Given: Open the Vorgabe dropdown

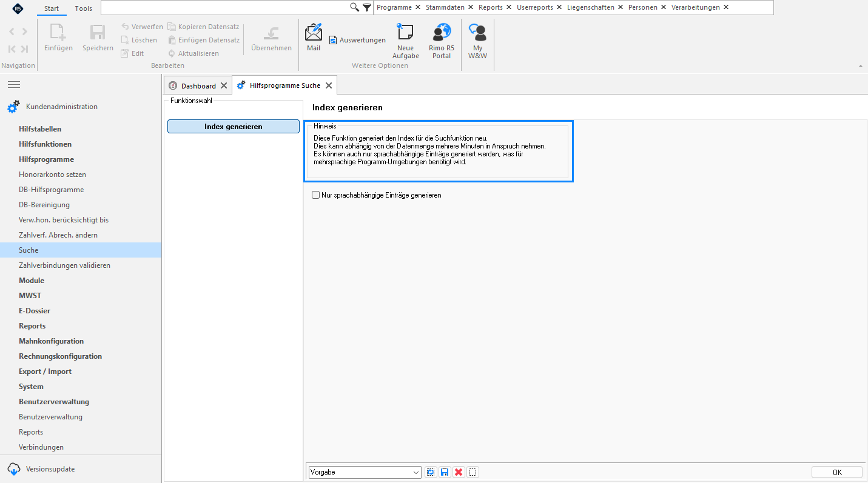Looking at the screenshot, I should (416, 472).
